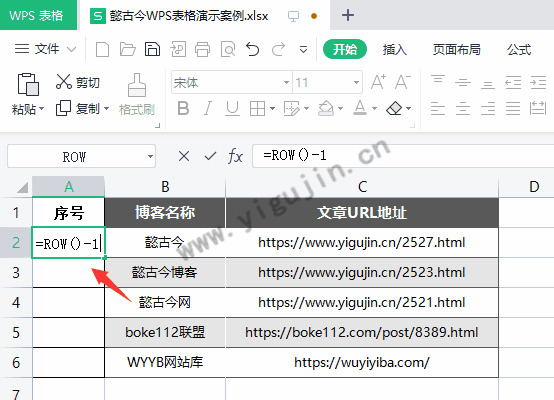Open the Font Color dropdown arrow
This screenshot has width=554, height=400.
[x=375, y=108]
